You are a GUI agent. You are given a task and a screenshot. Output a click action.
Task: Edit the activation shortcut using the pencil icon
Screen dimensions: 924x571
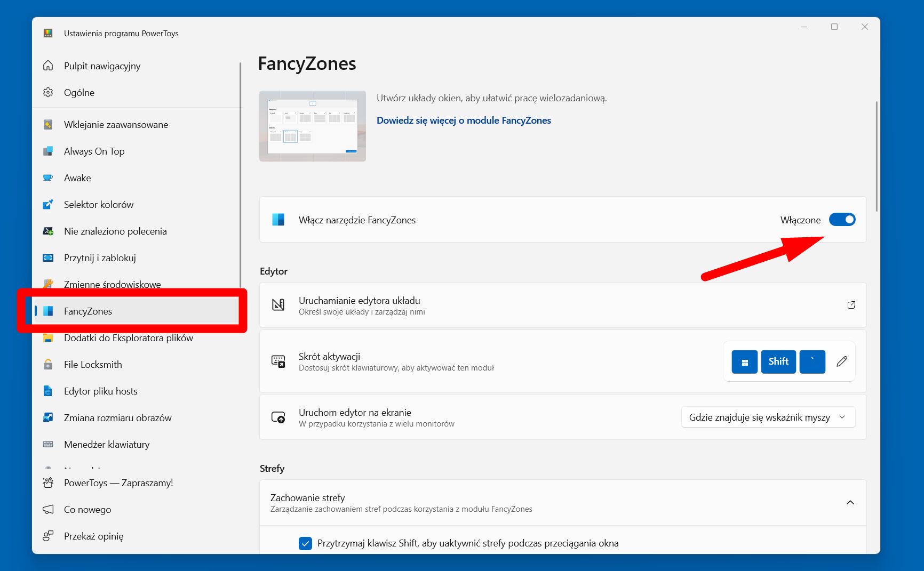point(841,361)
